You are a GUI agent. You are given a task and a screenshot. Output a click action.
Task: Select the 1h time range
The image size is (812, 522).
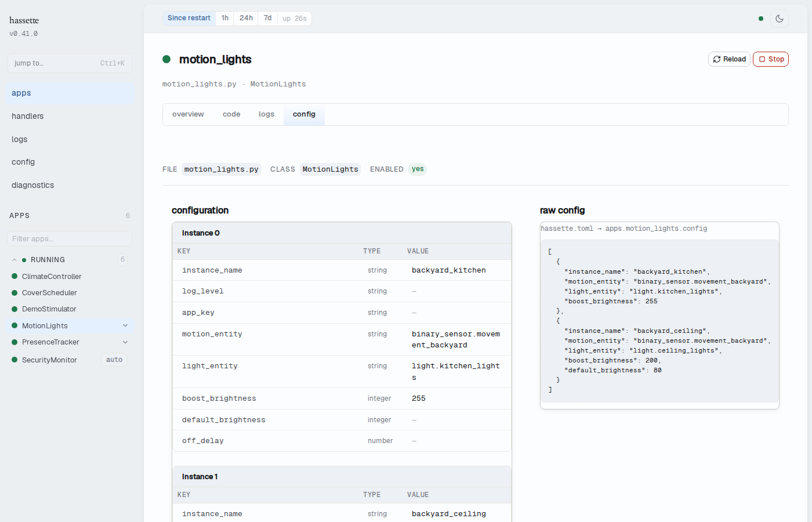click(x=225, y=18)
